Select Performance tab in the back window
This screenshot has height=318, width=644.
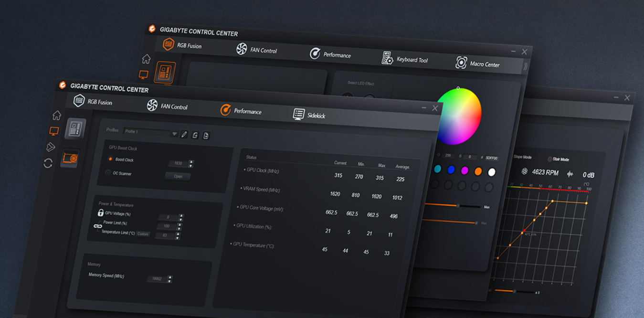(330, 54)
